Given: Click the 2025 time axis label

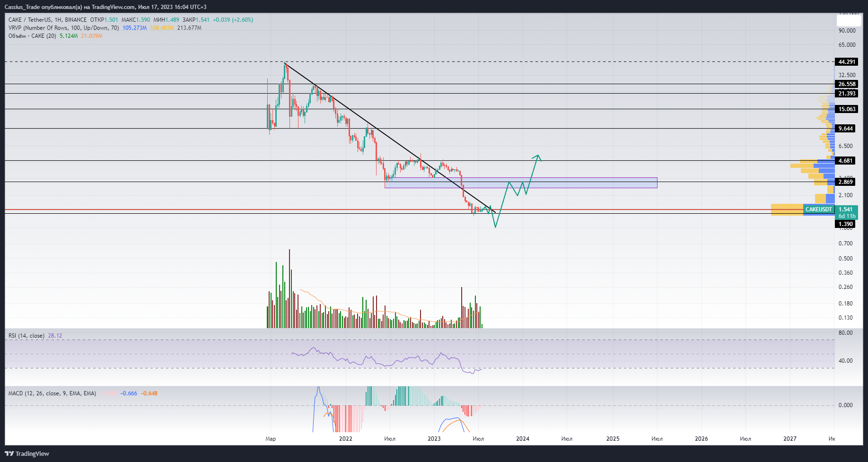Looking at the screenshot, I should pyautogui.click(x=613, y=439).
